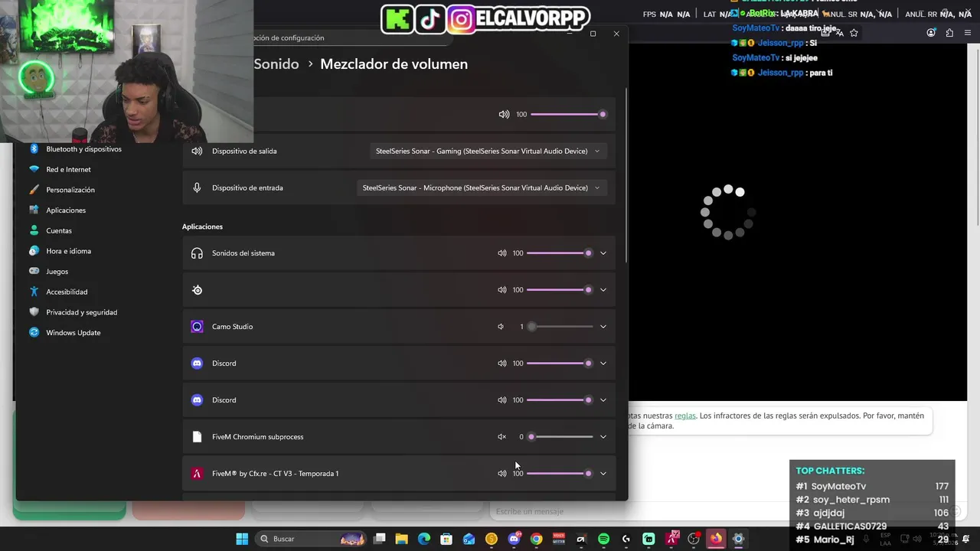Mute Sonidos del sistema speaker icon
This screenshot has width=980, height=551.
[x=502, y=253]
